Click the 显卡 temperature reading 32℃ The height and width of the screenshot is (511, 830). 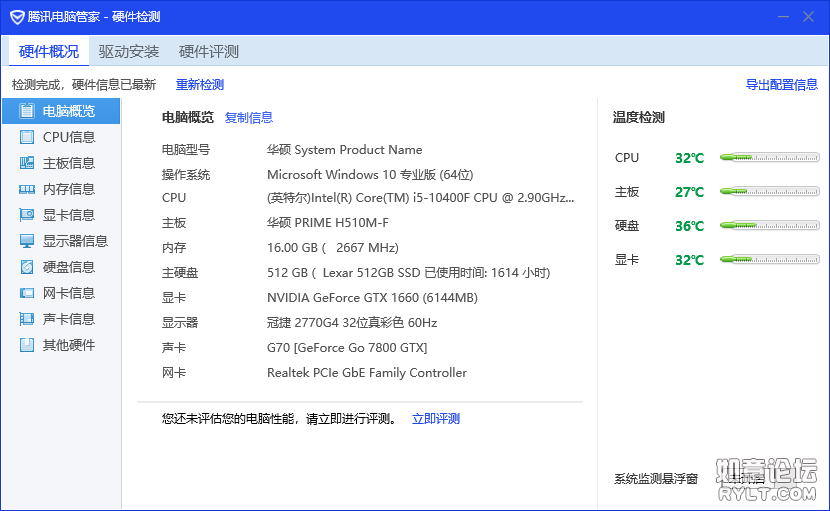pyautogui.click(x=689, y=260)
